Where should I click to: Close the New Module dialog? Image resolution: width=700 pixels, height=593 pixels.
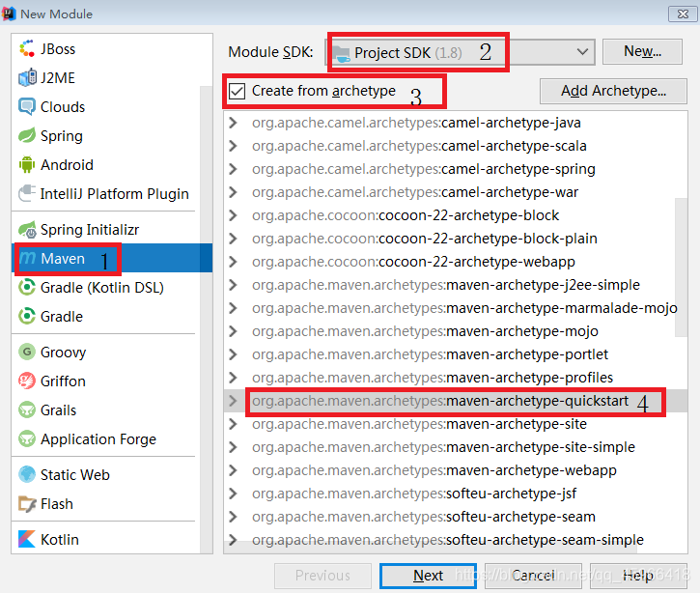click(683, 14)
